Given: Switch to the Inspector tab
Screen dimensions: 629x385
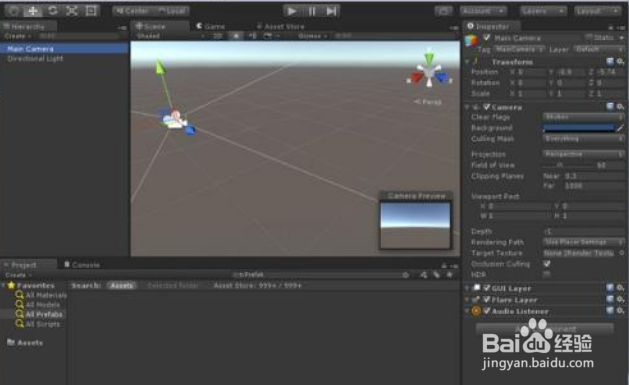Looking at the screenshot, I should [x=493, y=26].
